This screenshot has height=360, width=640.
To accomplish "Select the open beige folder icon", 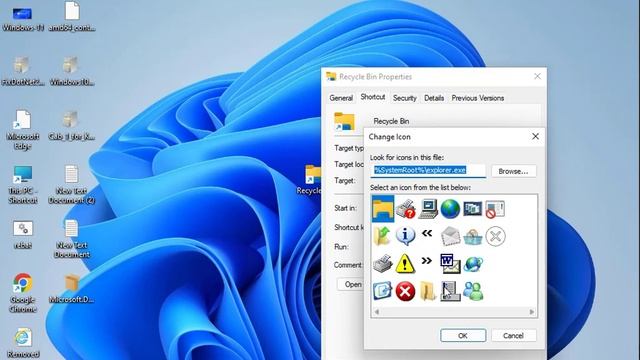I will (x=427, y=291).
